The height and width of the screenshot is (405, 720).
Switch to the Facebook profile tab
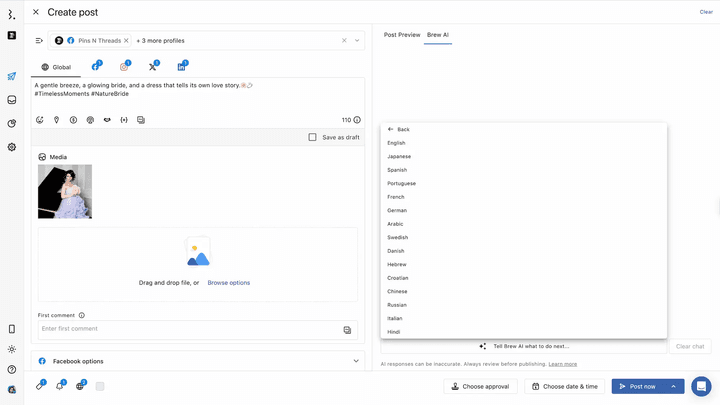[96, 67]
